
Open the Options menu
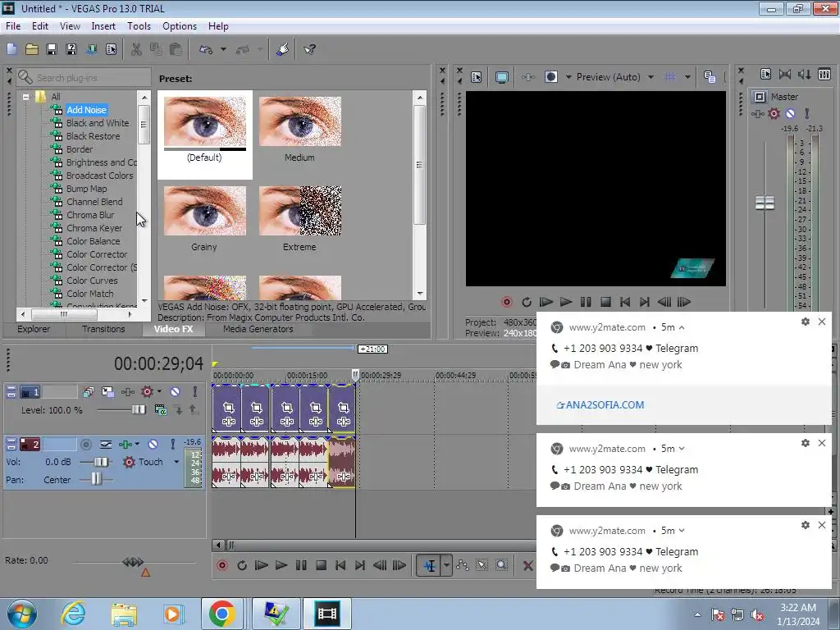point(180,26)
